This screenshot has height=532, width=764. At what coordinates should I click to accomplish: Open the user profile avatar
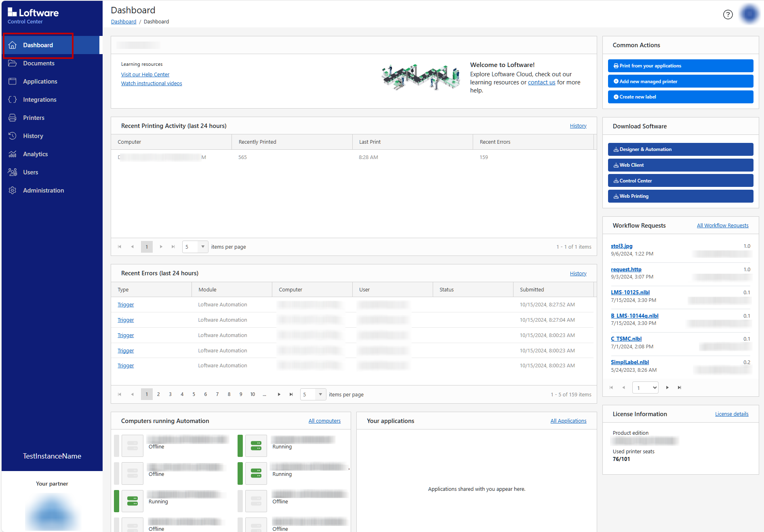click(x=749, y=14)
